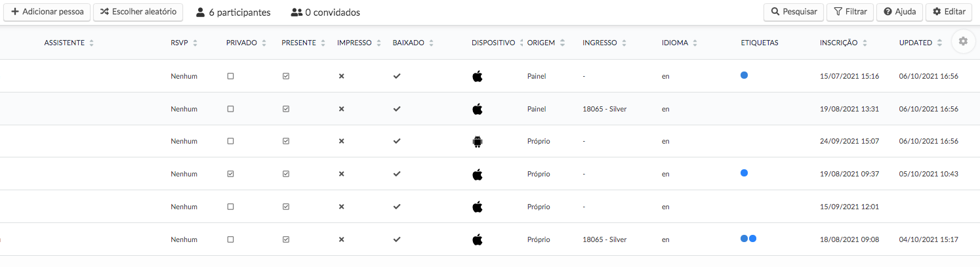
Task: Open the column settings gear icon
Action: click(963, 41)
